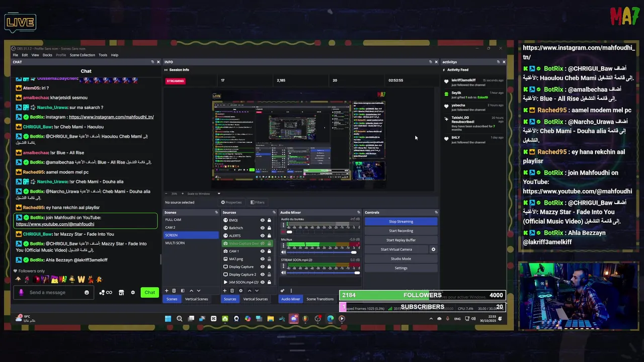
Task: Float the Audio Mixer dock popout icon
Action: pyautogui.click(x=359, y=212)
